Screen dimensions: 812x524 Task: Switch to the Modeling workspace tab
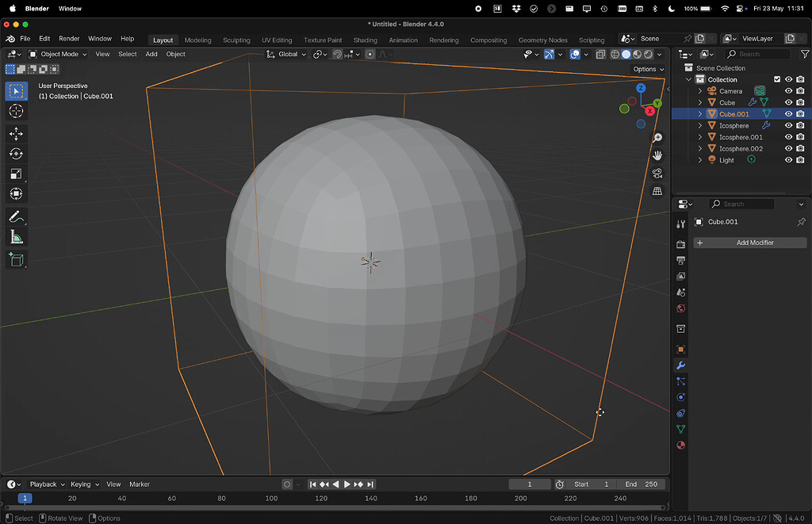[x=197, y=40]
